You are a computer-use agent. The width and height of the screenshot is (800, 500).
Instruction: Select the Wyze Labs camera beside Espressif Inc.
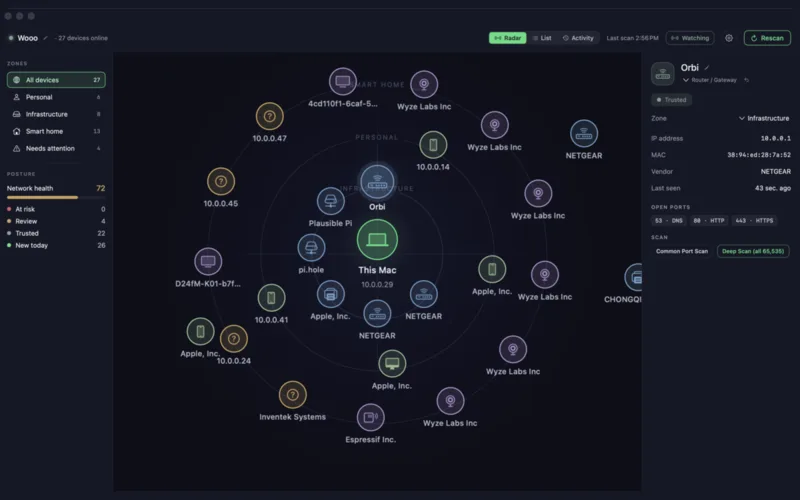click(x=450, y=401)
